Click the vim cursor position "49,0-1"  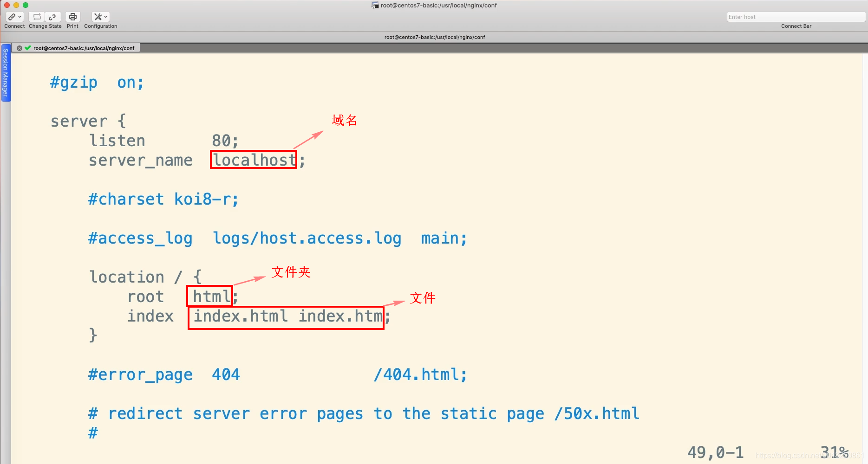(x=715, y=452)
